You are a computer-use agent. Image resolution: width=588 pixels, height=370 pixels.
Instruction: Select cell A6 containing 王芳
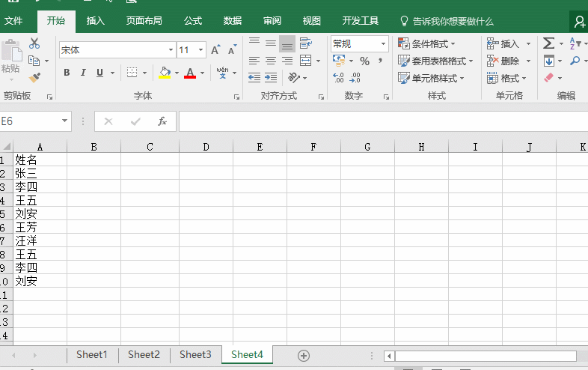point(40,227)
